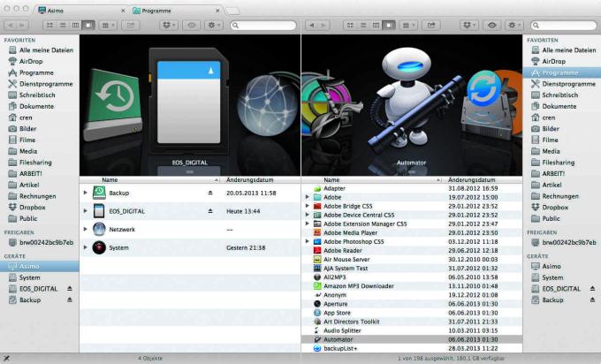601x364 pixels.
Task: Open Alle meine Dateien in right sidebar
Action: click(569, 49)
